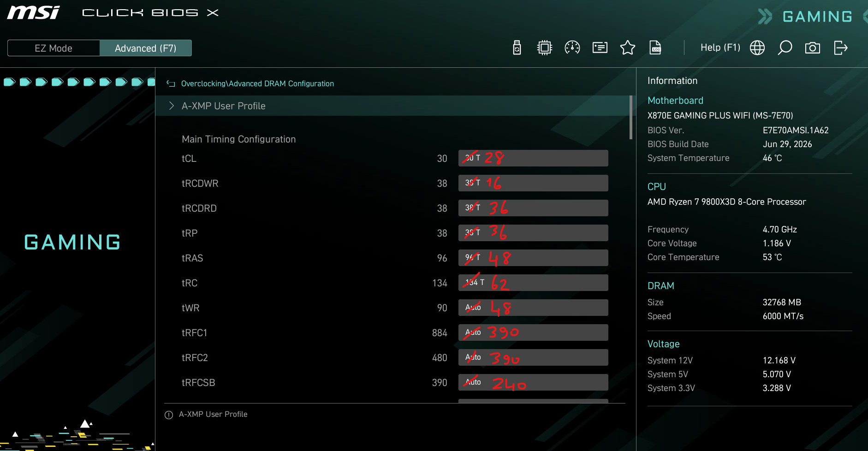
Task: Click "X870E GAMING PLUS WIFI (MS-7E70)" text
Action: click(720, 116)
